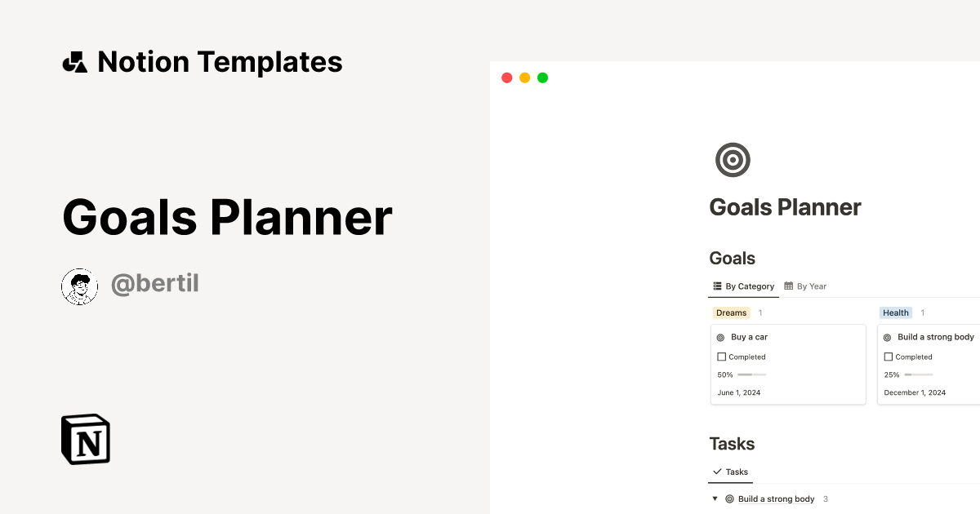Check the Completed checkbox on Buy a car
The image size is (980, 514).
coord(721,357)
